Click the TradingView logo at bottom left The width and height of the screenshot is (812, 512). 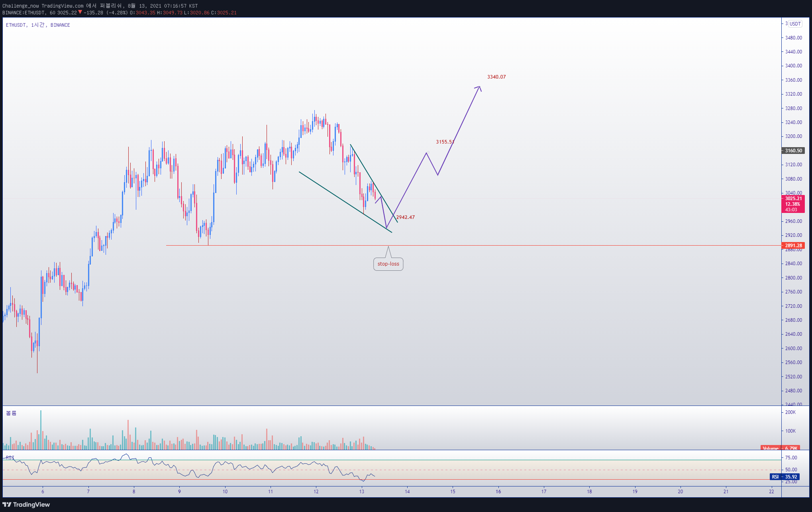(x=26, y=504)
